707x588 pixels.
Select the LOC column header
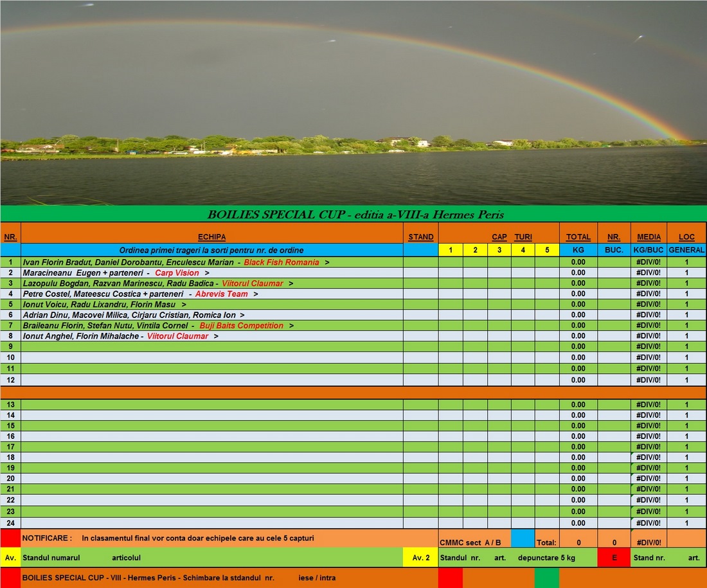click(686, 237)
